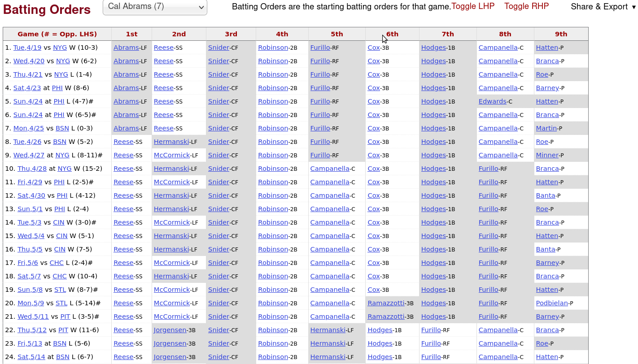Open Campanella link in game 3 row
This screenshot has width=638, height=364.
coord(498,74)
